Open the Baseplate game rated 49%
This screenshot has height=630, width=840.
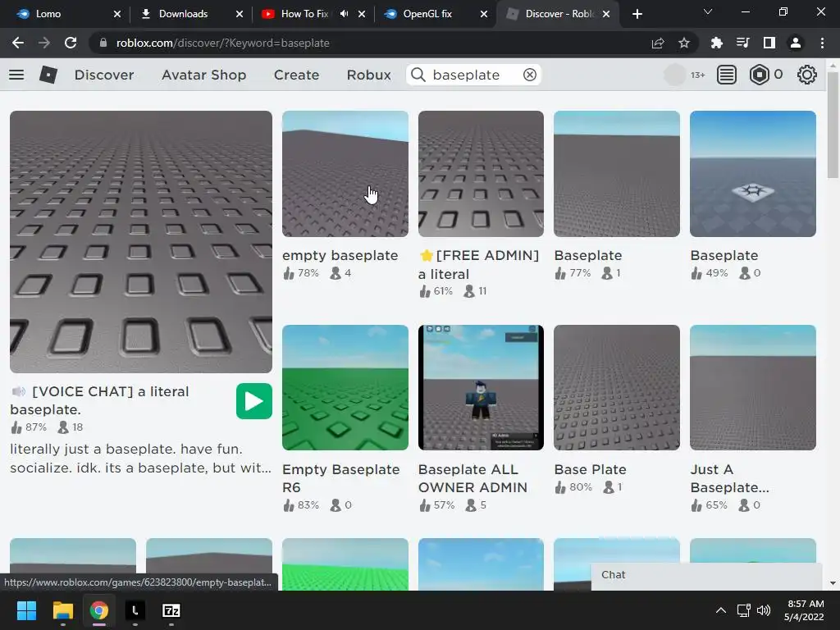pyautogui.click(x=753, y=174)
